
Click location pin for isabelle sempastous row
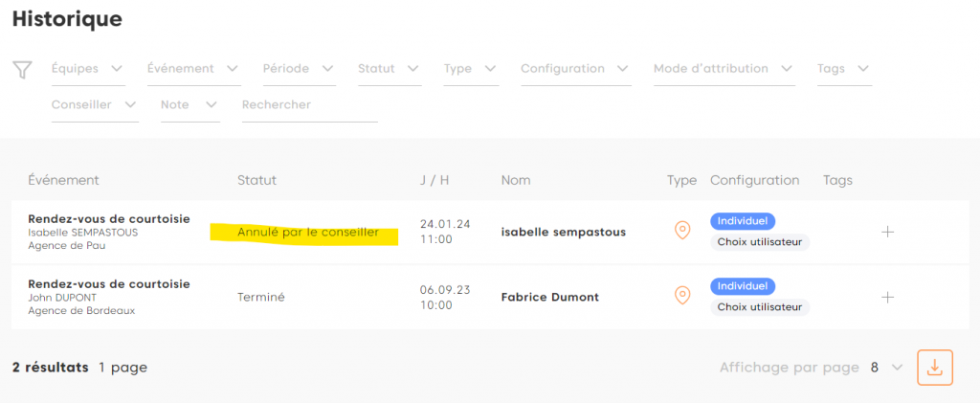point(682,231)
